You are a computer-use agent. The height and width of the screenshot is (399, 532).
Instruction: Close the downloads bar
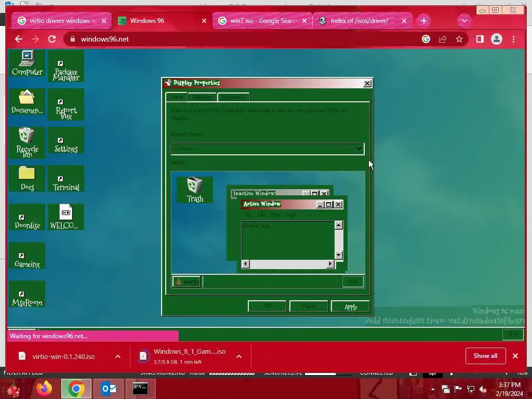coord(515,356)
